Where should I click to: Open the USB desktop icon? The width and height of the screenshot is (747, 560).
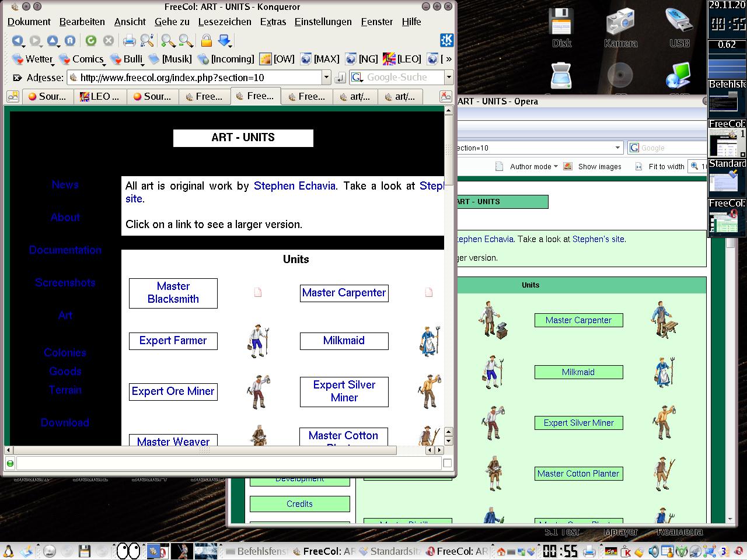coord(679,28)
